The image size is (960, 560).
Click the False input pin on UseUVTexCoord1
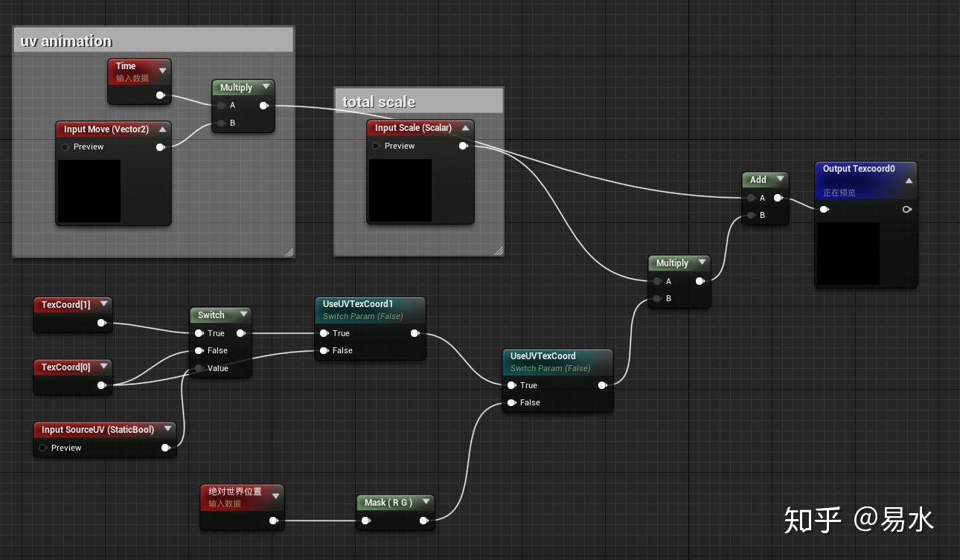coord(325,350)
